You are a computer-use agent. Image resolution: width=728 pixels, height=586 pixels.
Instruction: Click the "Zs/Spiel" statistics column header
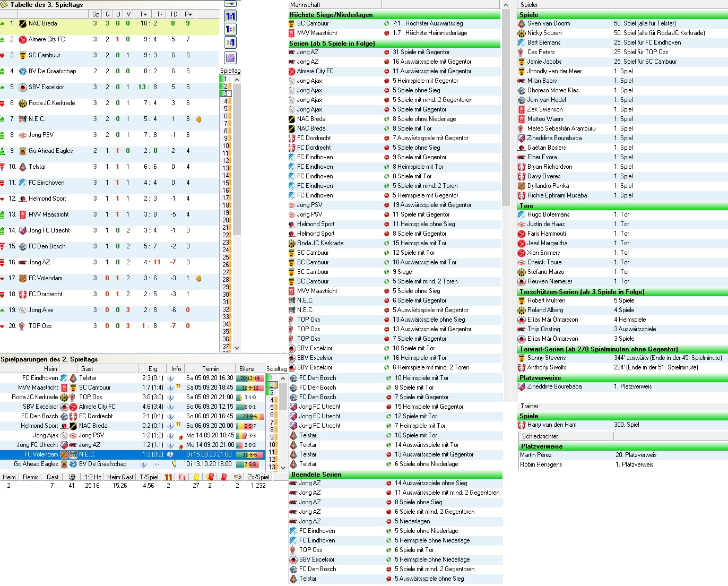pos(258,477)
